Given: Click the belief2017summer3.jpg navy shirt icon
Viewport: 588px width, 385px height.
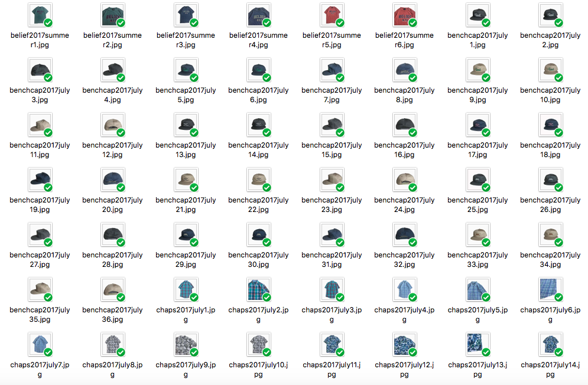Looking at the screenshot, I should click(186, 15).
